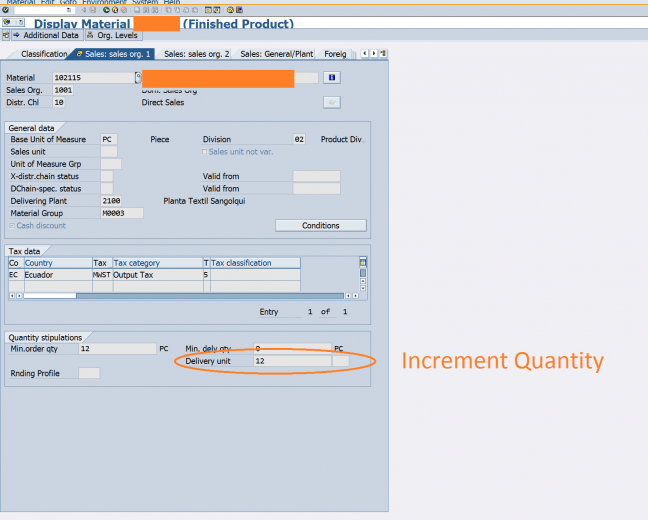Click the green Enter checkmark icon
Image resolution: width=648 pixels, height=520 pixels.
[6, 10]
